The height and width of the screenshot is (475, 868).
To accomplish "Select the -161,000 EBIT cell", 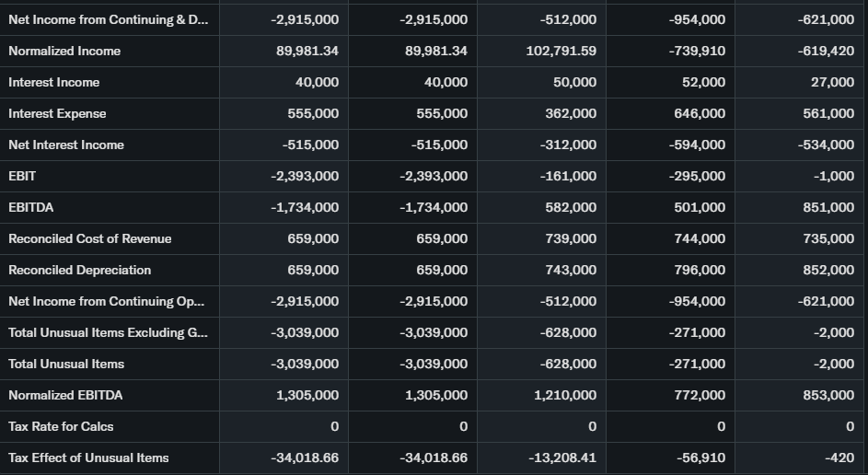I will (x=568, y=176).
